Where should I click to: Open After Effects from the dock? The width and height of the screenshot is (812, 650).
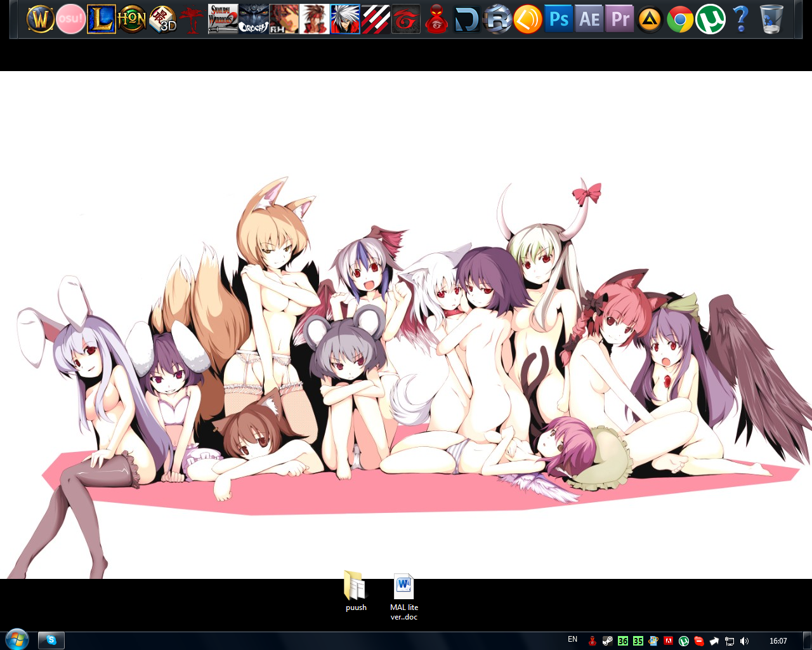point(589,18)
